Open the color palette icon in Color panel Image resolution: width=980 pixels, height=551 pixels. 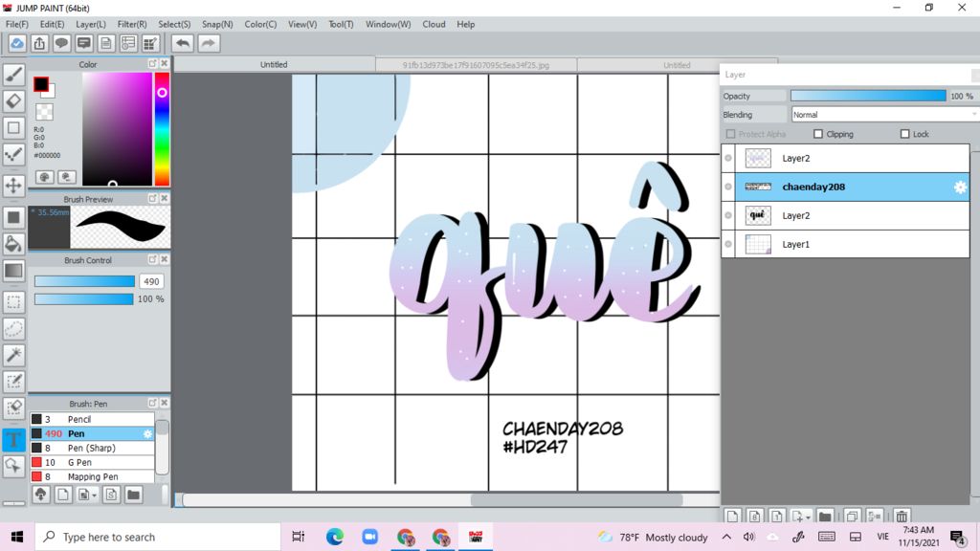[x=44, y=177]
